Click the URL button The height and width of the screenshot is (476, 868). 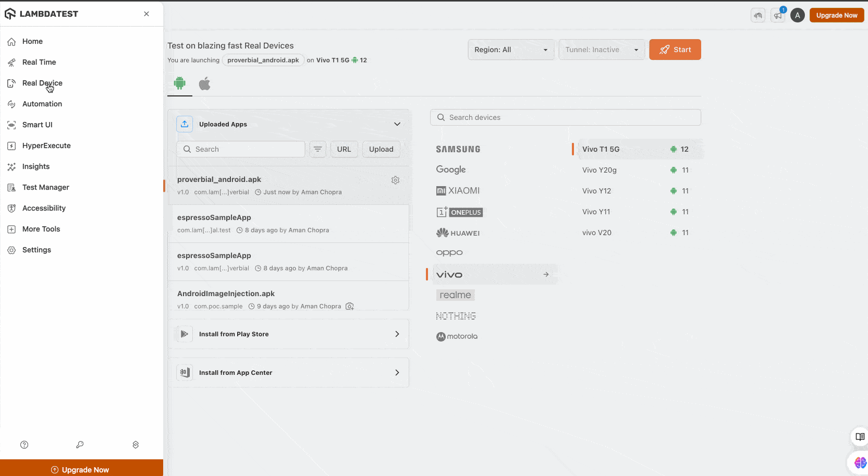point(344,149)
